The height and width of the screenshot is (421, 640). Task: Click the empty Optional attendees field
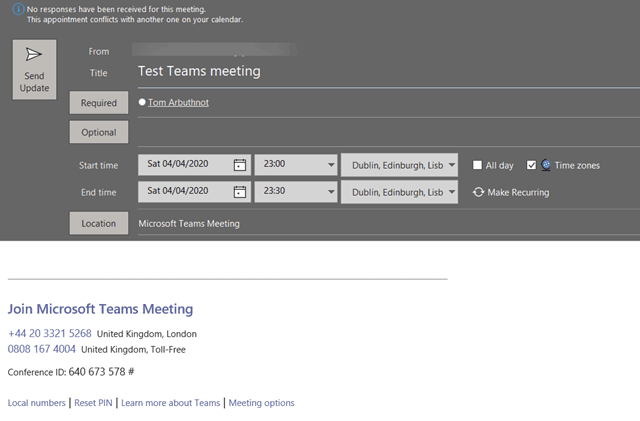coord(389,132)
